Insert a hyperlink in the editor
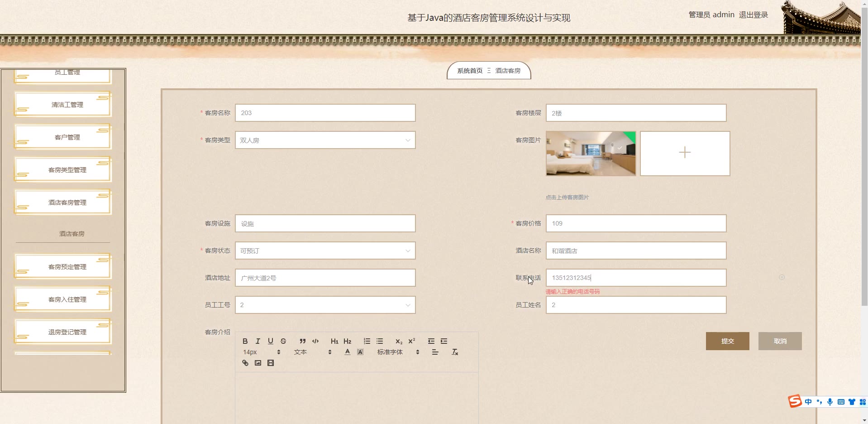The height and width of the screenshot is (424, 868). click(x=245, y=363)
